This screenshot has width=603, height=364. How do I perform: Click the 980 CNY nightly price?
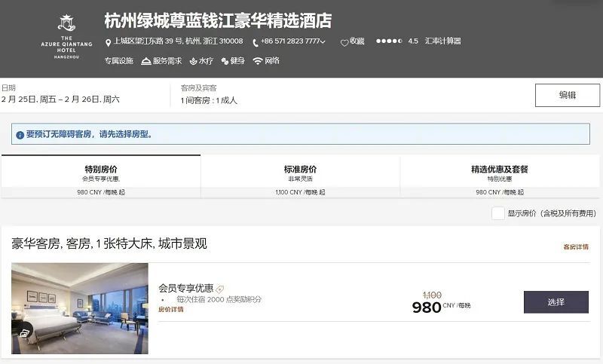coord(441,307)
